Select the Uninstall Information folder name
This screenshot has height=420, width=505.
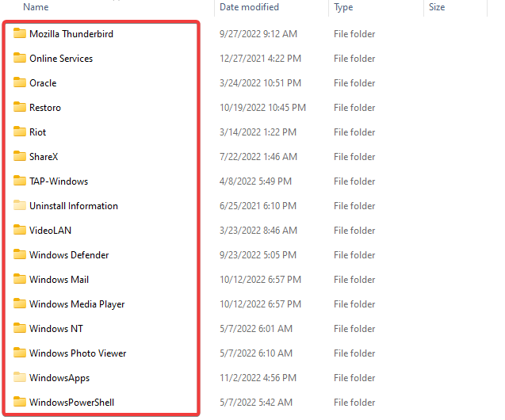tap(74, 206)
